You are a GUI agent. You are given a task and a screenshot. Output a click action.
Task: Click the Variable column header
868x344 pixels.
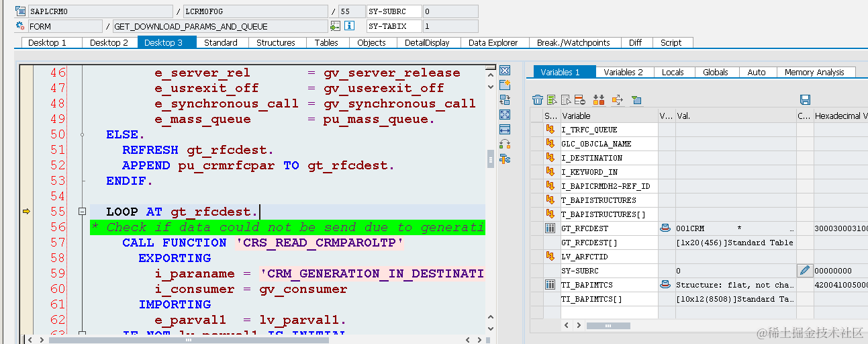point(609,116)
